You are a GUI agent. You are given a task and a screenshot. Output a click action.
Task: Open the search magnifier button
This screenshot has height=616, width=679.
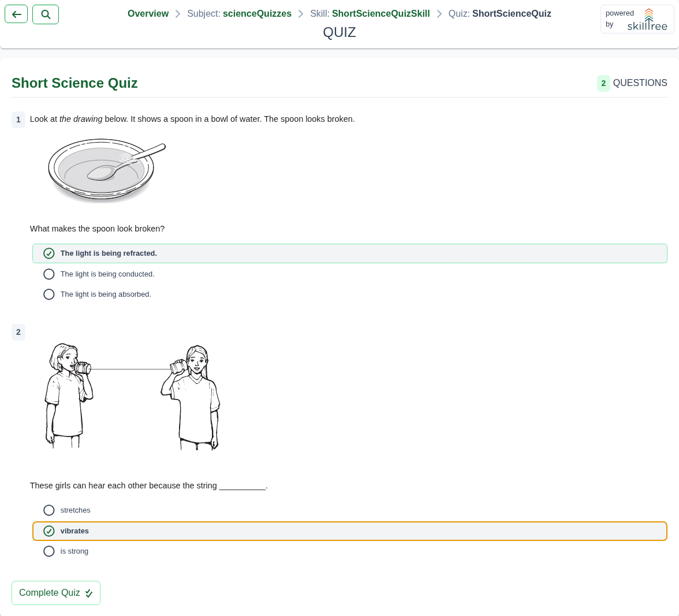pyautogui.click(x=46, y=14)
